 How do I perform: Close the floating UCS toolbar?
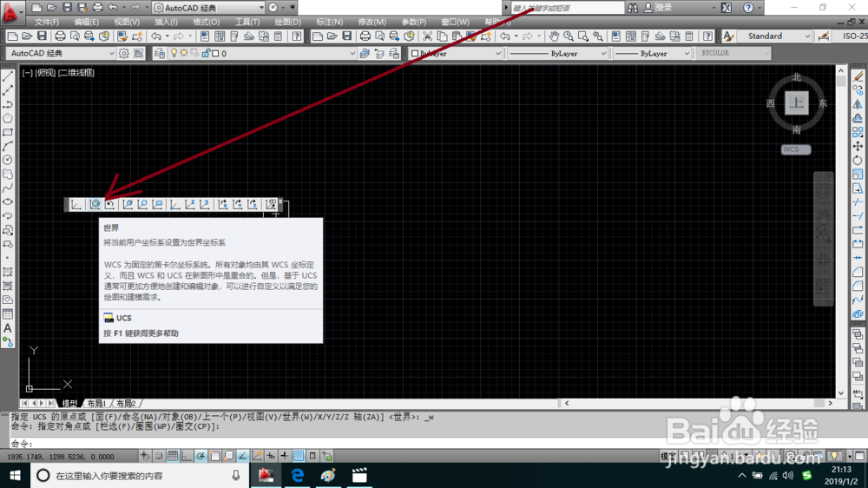point(280,201)
